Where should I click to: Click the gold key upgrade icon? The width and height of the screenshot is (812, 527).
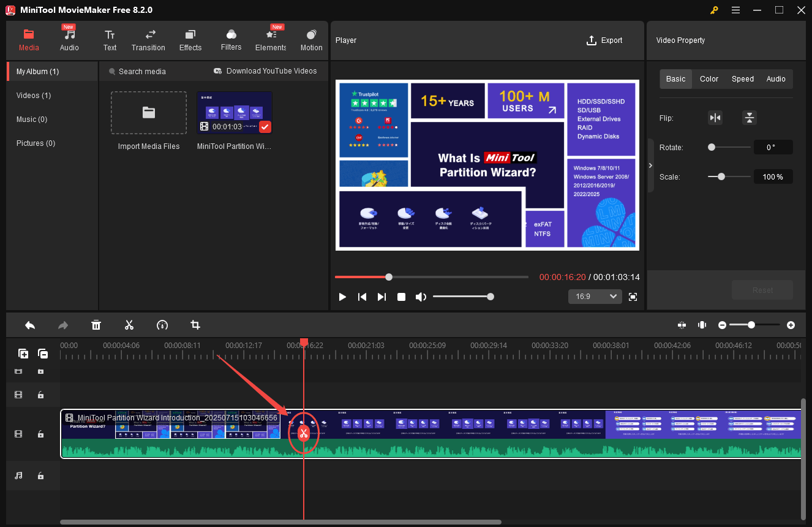(714, 10)
